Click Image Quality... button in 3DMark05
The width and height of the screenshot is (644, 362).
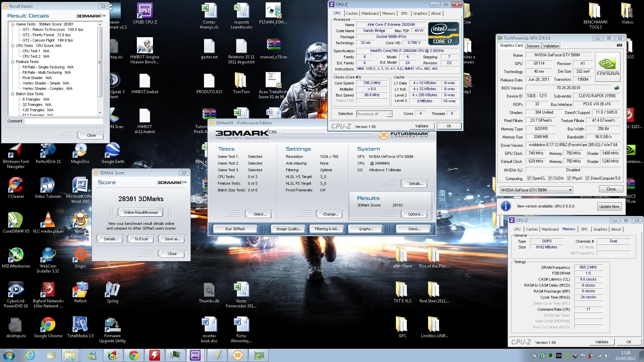coord(289,229)
